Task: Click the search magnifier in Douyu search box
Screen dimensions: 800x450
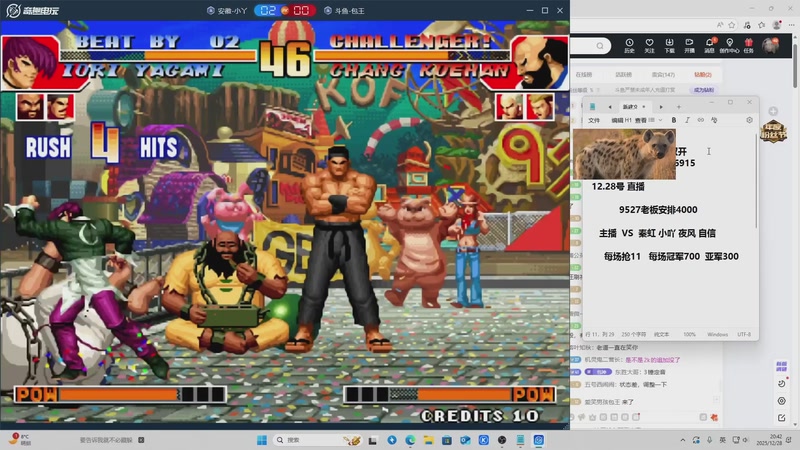Action: coord(600,46)
